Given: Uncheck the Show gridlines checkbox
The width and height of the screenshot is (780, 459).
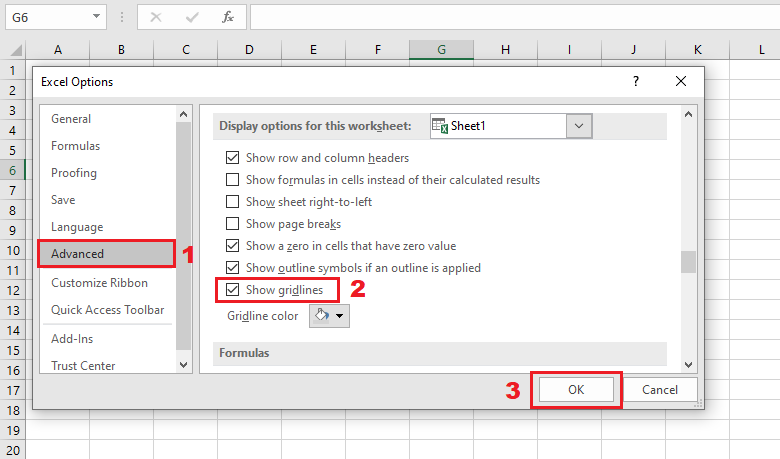Looking at the screenshot, I should [x=233, y=290].
